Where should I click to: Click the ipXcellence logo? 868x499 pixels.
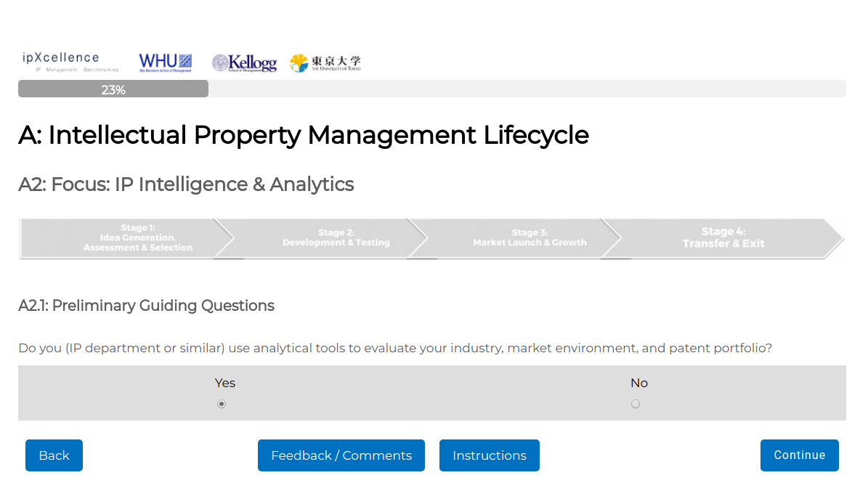(70, 62)
